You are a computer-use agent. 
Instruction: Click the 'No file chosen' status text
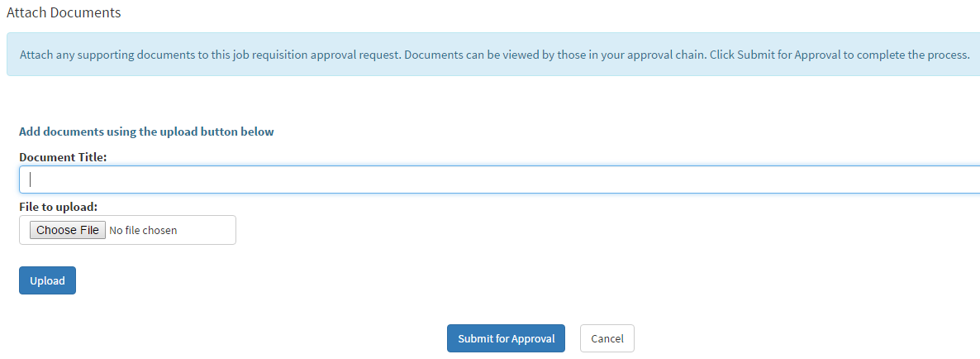click(143, 230)
